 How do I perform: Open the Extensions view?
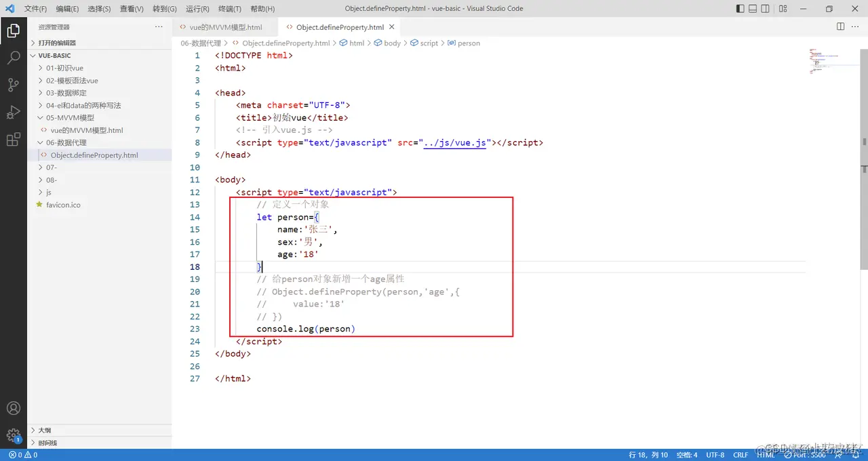[x=13, y=140]
